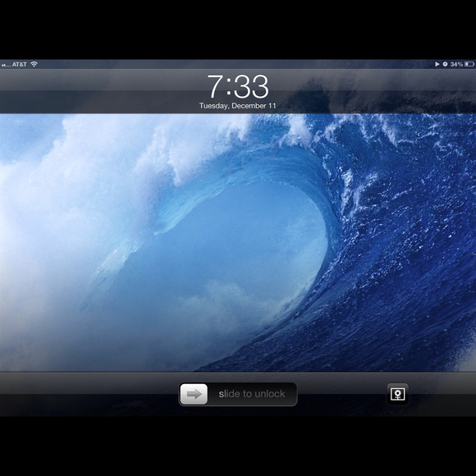Click the gray arrow on unlock slider

click(194, 394)
